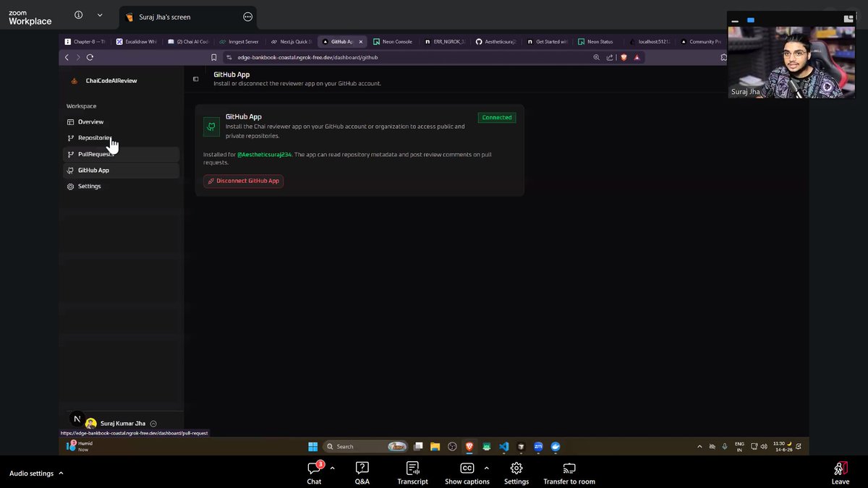The width and height of the screenshot is (868, 488).
Task: Switch to the Next.js Quick Start tab
Action: [x=291, y=42]
